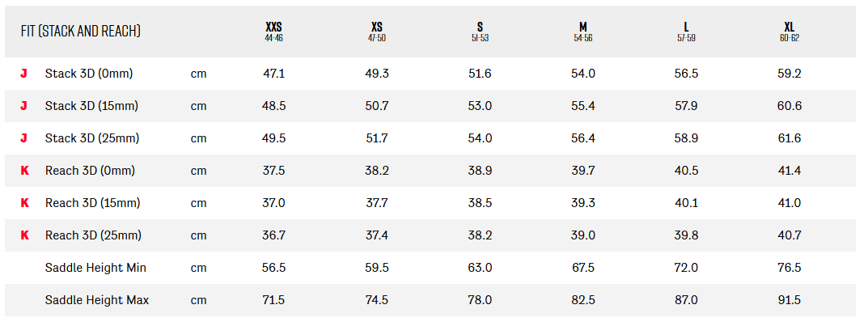868x326 pixels.
Task: Click the red J marker beside Stack 3D (0mm)
Action: click(x=24, y=74)
